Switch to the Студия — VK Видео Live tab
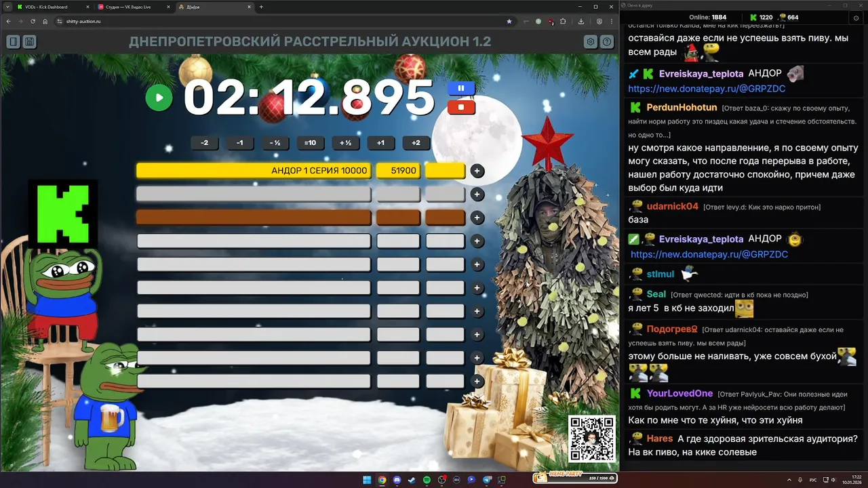This screenshot has height=488, width=868. coord(132,7)
